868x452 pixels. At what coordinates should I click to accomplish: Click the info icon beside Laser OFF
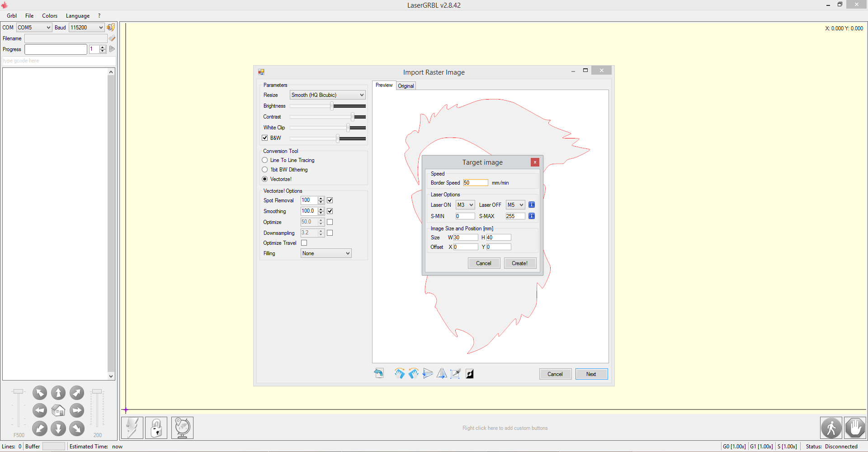click(x=532, y=205)
